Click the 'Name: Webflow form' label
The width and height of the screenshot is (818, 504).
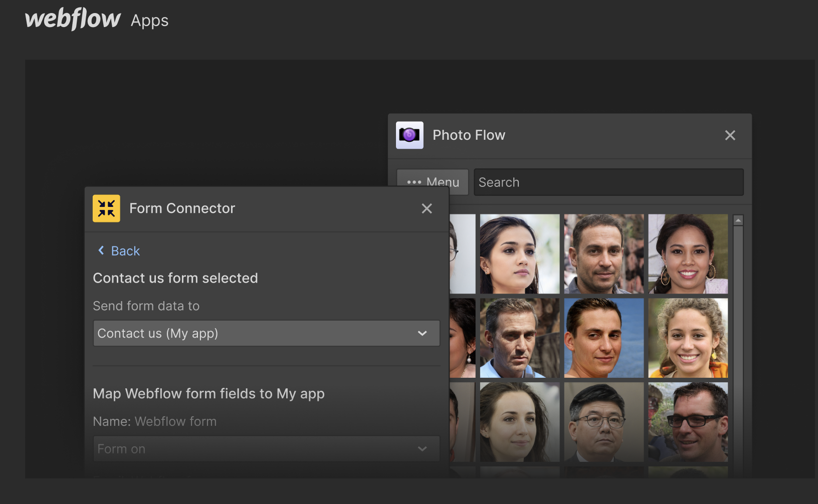[155, 421]
